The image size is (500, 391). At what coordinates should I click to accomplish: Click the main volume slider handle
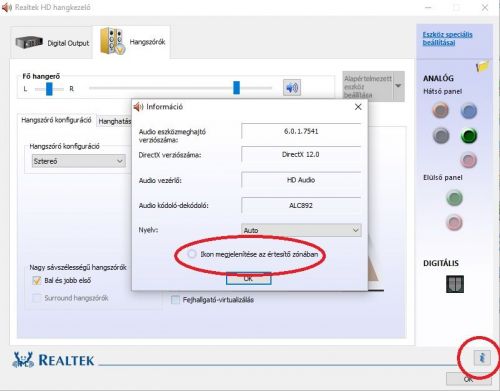point(236,88)
